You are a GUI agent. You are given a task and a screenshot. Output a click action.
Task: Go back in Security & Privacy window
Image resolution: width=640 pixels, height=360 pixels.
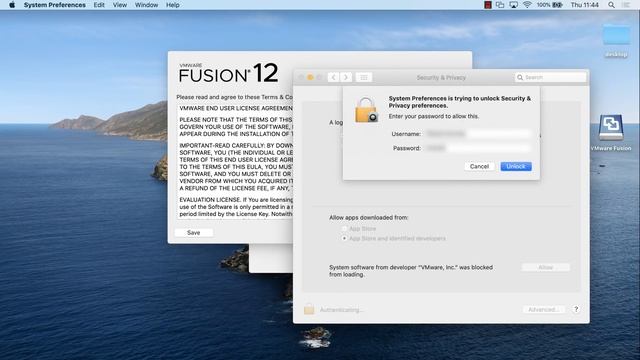[333, 77]
